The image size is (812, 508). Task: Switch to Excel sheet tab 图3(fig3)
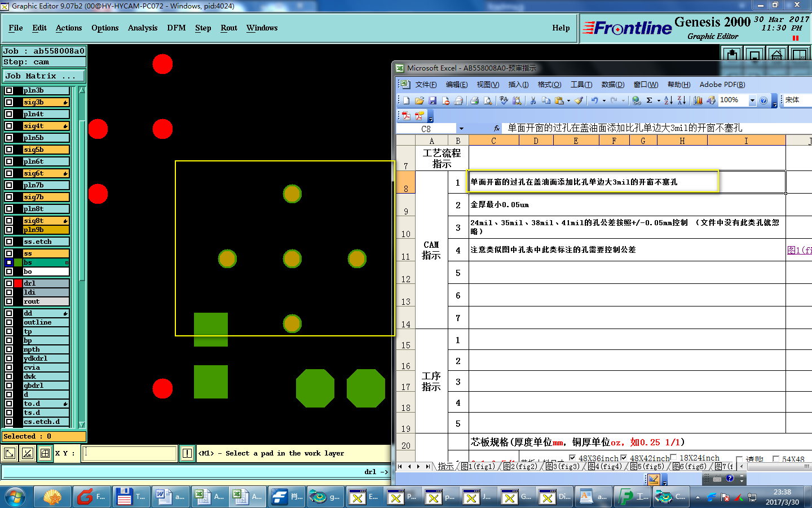click(x=562, y=466)
